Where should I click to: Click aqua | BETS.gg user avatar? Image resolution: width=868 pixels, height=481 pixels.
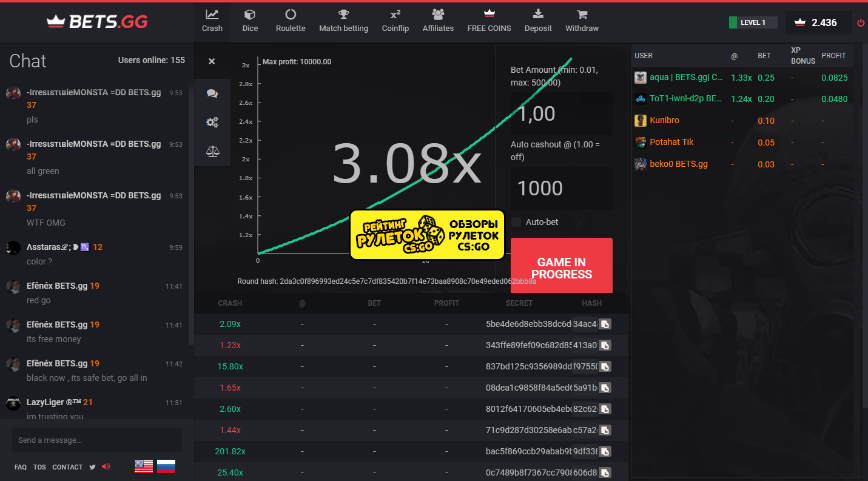click(641, 78)
